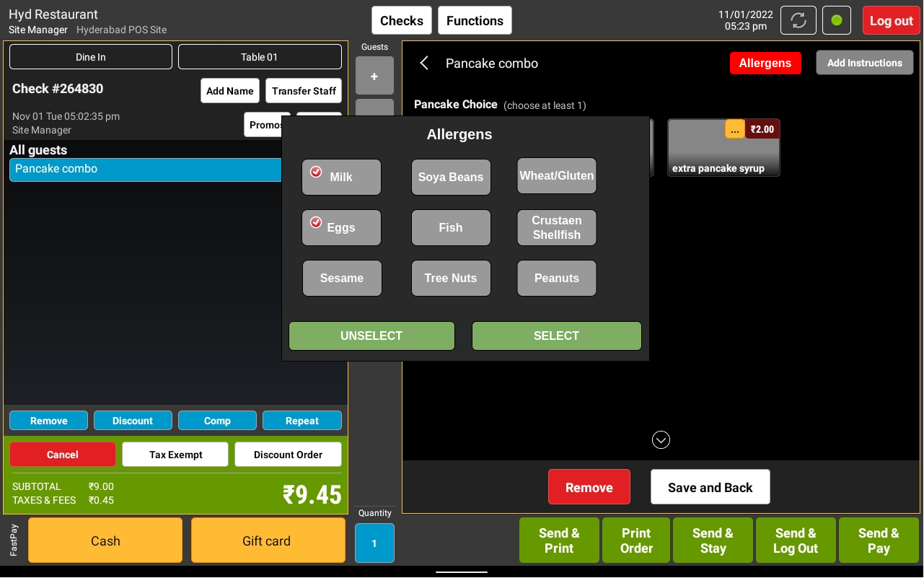Image resolution: width=924 pixels, height=578 pixels.
Task: Open the Functions menu
Action: pos(475,20)
